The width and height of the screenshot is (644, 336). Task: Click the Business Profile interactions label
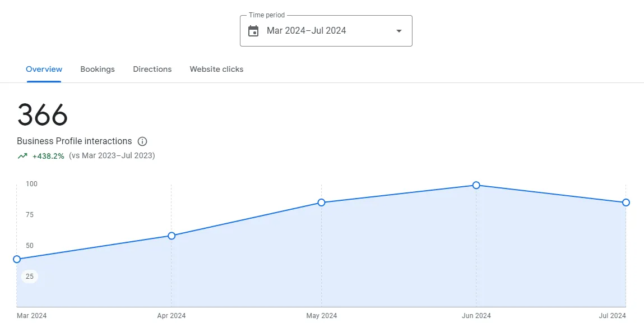(x=75, y=141)
